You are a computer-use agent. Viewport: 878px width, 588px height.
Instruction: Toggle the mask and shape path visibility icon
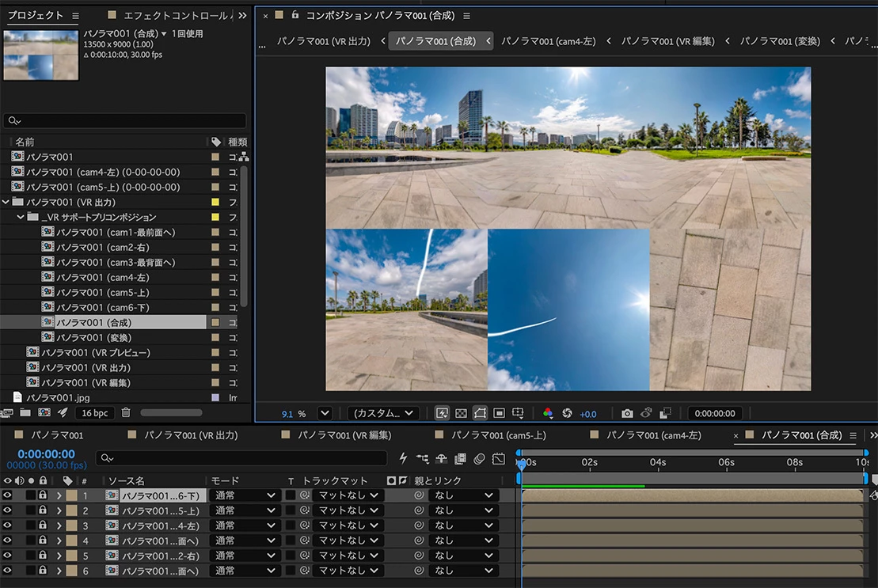tap(480, 413)
